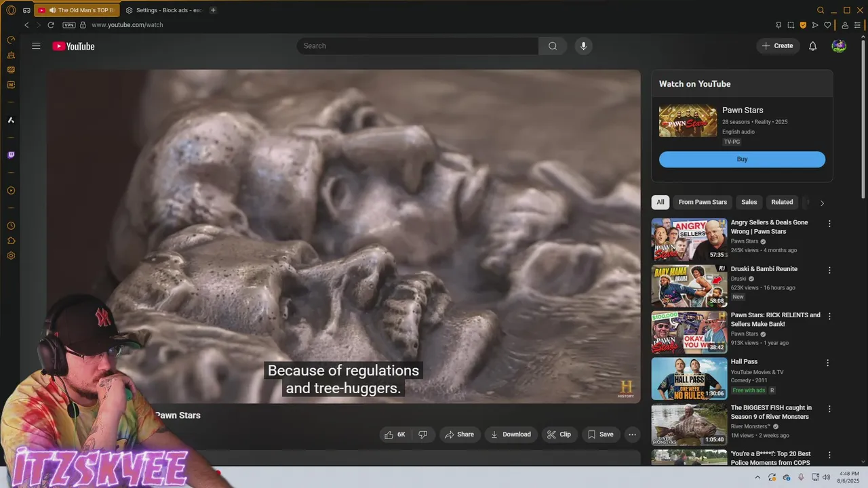Open the Aria AI icon in sidebar
The width and height of the screenshot is (868, 488).
tap(11, 120)
